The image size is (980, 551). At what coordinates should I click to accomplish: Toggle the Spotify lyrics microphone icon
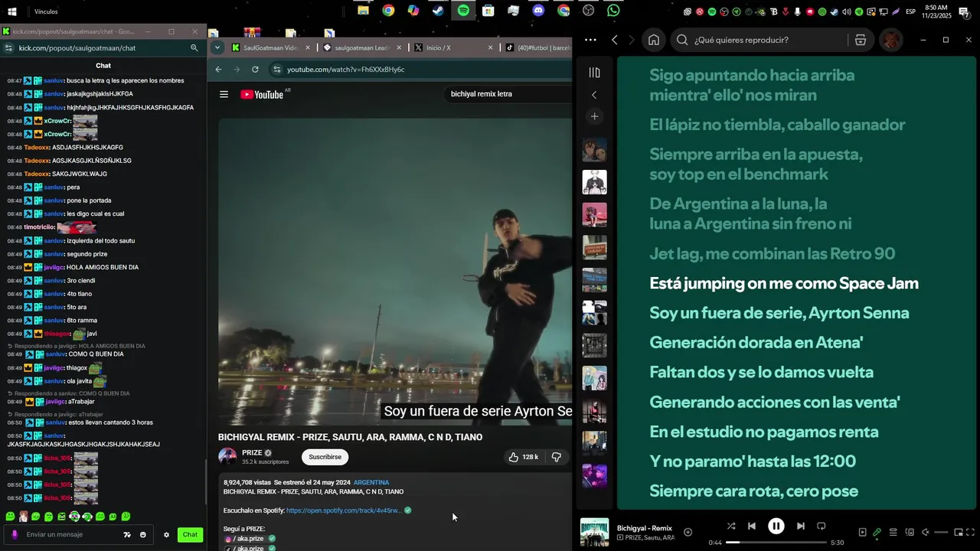877,532
